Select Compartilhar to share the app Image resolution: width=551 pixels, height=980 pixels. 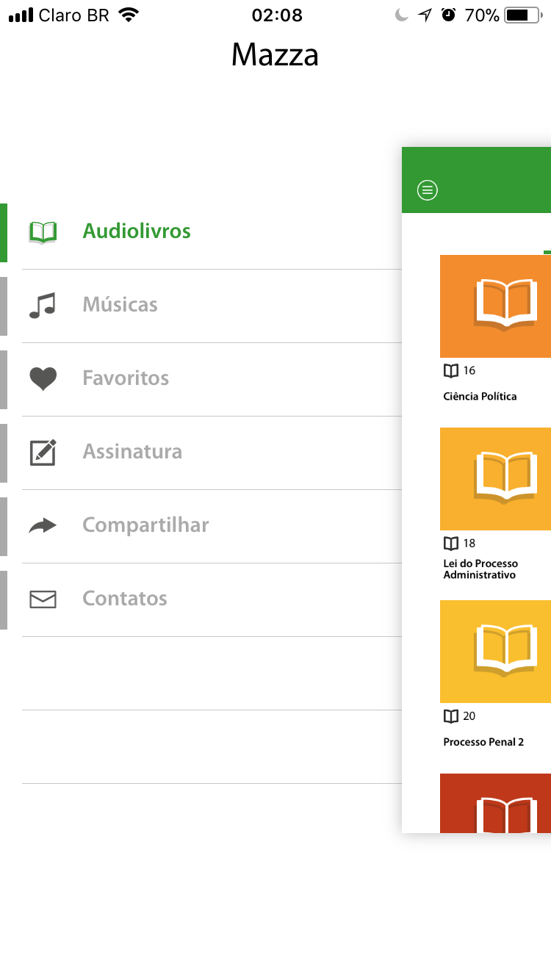pyautogui.click(x=145, y=525)
